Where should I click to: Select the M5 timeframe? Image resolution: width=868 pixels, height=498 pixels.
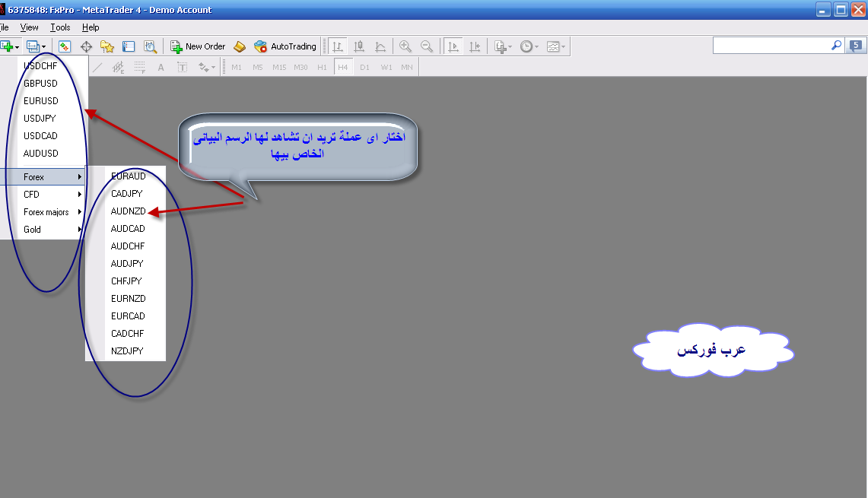tap(258, 68)
